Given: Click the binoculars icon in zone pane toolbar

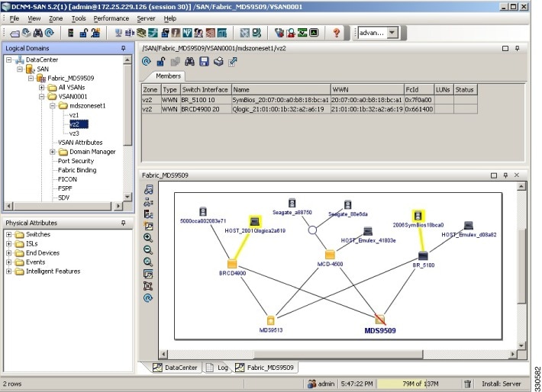Looking at the screenshot, I should 189,62.
